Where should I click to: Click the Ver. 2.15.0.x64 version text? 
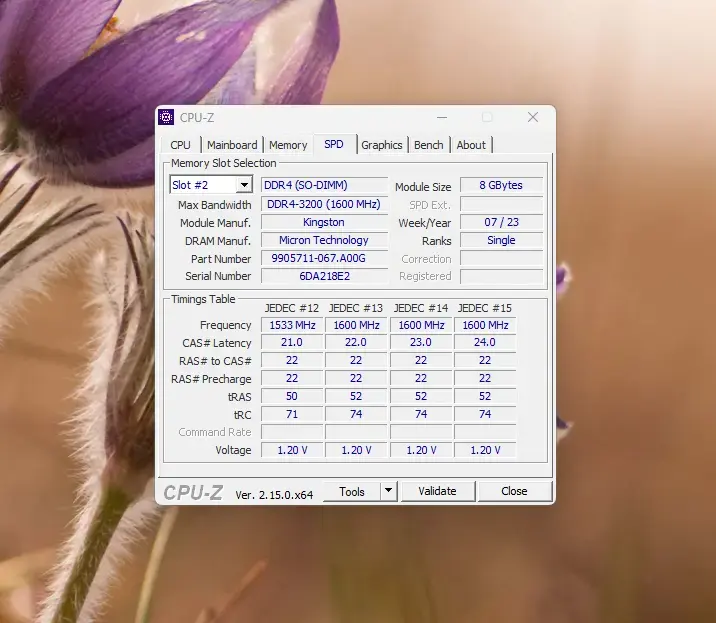pyautogui.click(x=274, y=495)
